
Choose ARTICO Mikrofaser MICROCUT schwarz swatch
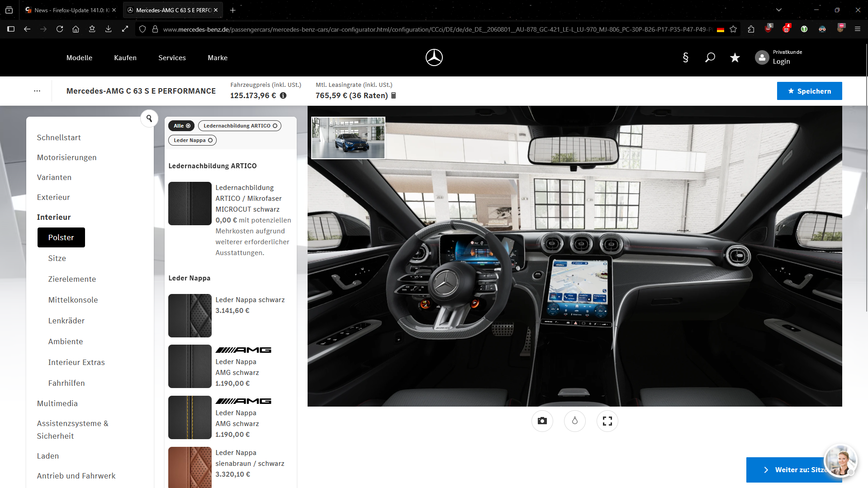point(190,204)
